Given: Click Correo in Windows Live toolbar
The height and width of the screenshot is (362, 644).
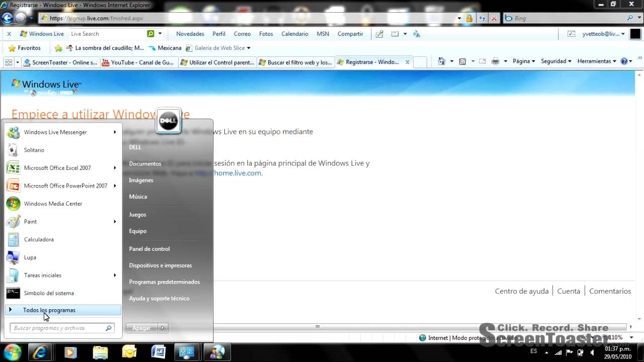Looking at the screenshot, I should (x=242, y=34).
